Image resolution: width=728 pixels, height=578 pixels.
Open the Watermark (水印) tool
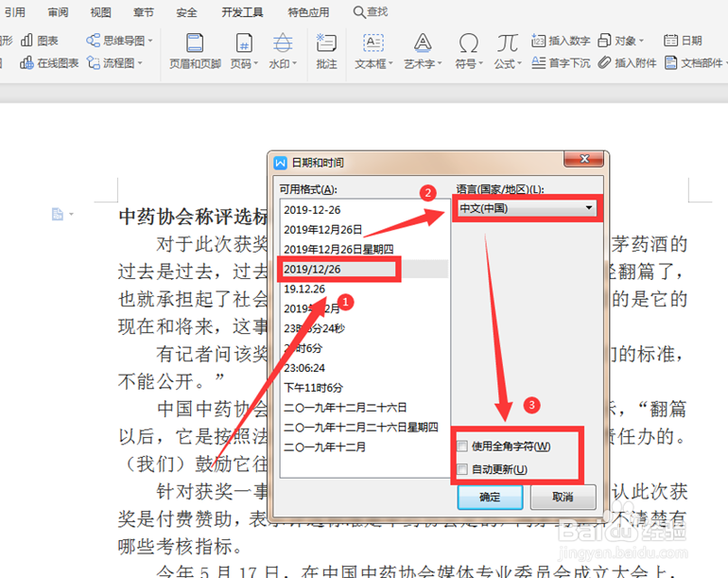pos(283,51)
